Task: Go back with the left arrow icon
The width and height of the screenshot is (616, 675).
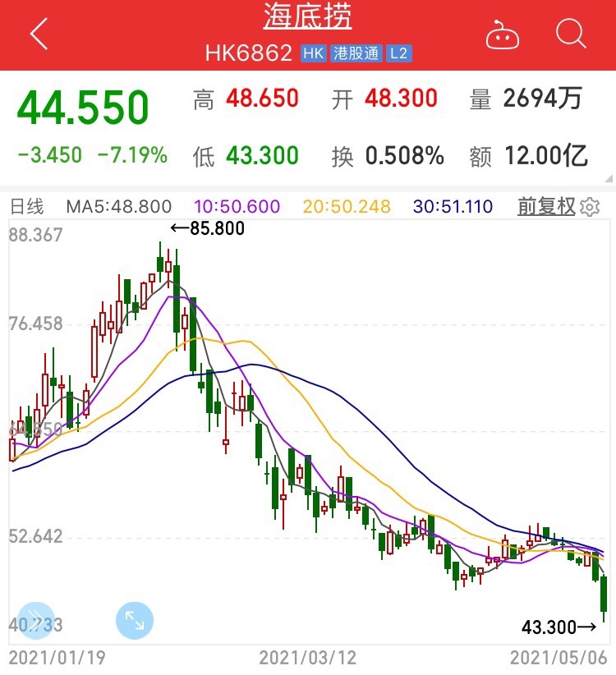Action: pyautogui.click(x=39, y=34)
